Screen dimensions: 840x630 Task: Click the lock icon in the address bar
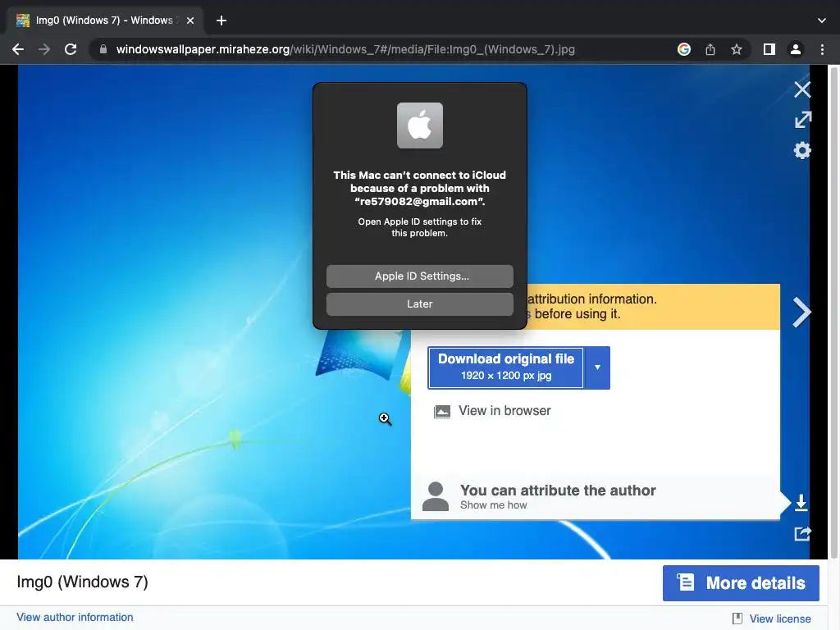tap(103, 49)
